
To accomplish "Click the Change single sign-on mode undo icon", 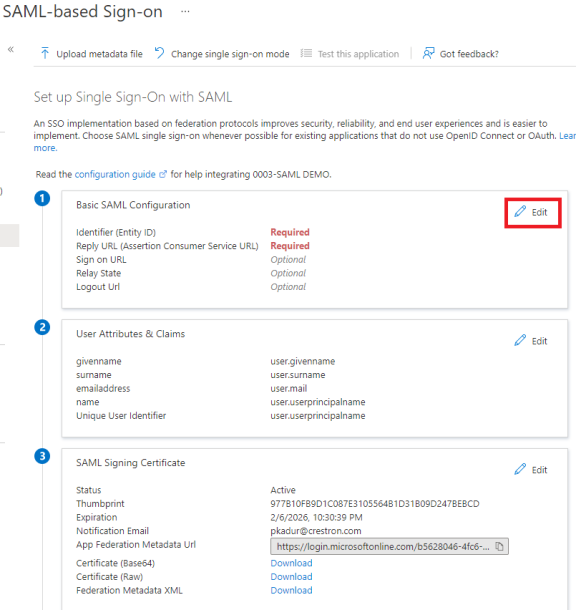I will (x=159, y=53).
